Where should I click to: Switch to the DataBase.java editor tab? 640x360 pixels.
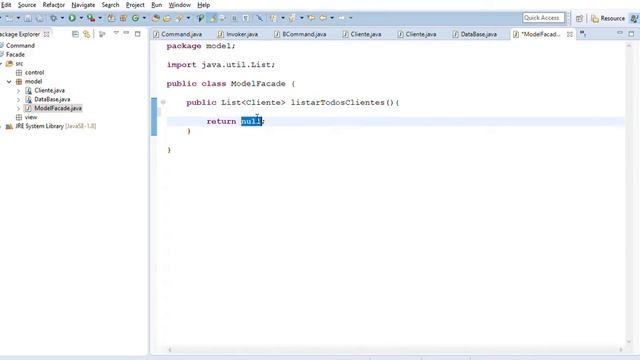coord(475,34)
